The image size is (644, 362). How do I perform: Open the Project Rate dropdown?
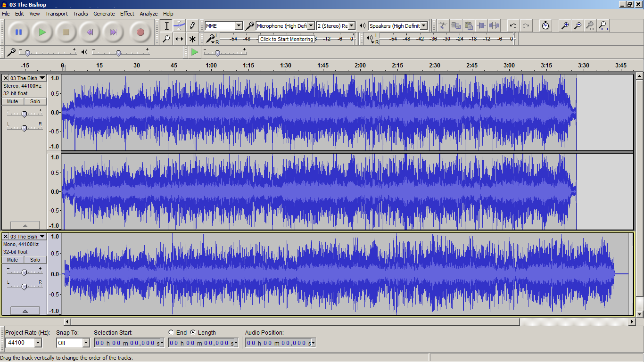click(x=37, y=343)
